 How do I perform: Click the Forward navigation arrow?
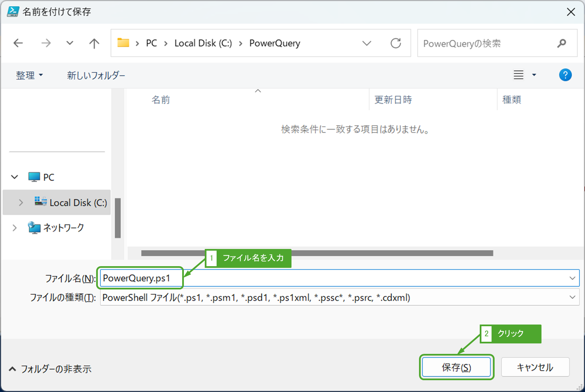click(x=46, y=43)
